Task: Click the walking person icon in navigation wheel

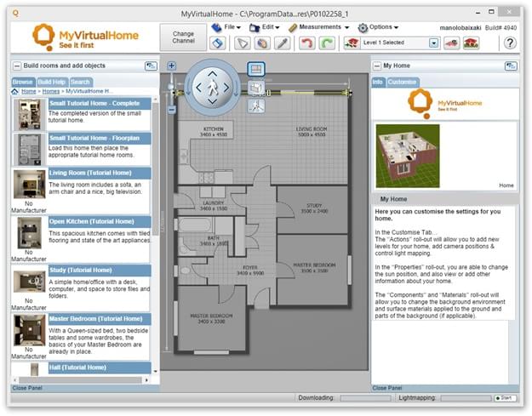Action: (213, 88)
